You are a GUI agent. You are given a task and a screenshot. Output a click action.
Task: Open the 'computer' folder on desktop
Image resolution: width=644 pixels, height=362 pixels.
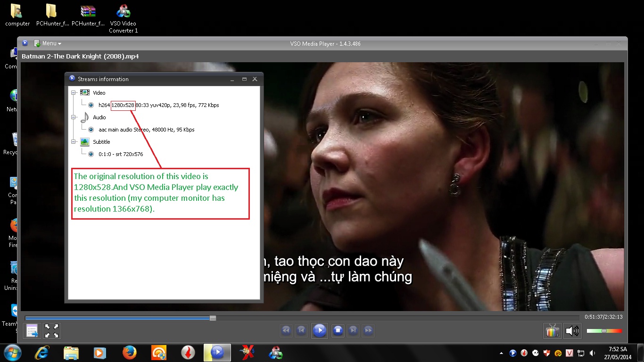click(x=17, y=15)
